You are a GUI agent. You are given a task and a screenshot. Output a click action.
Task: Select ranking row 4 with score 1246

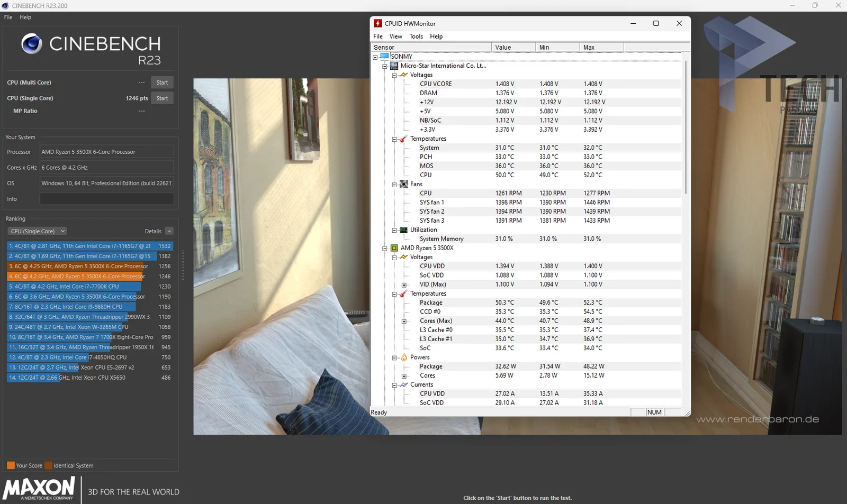click(90, 276)
